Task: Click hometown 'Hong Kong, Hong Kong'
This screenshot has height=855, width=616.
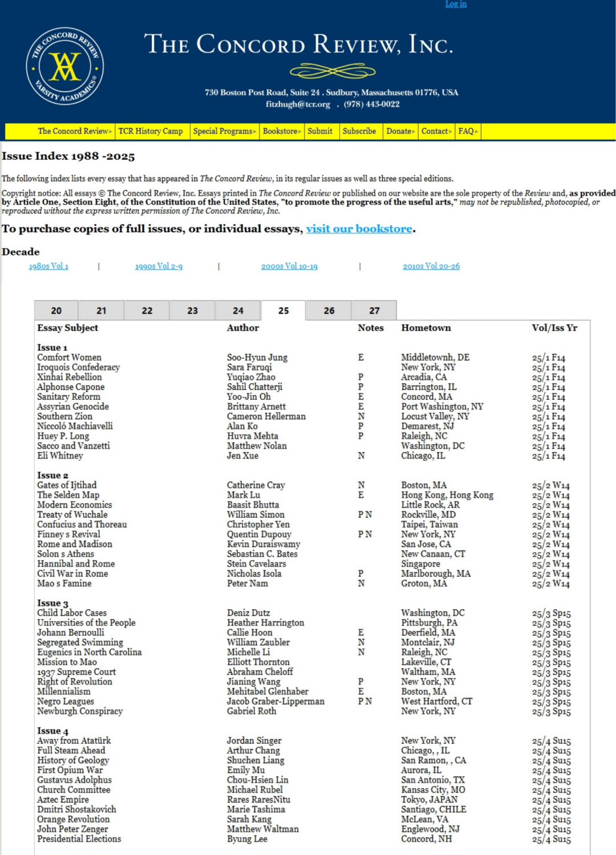Action: pos(447,495)
